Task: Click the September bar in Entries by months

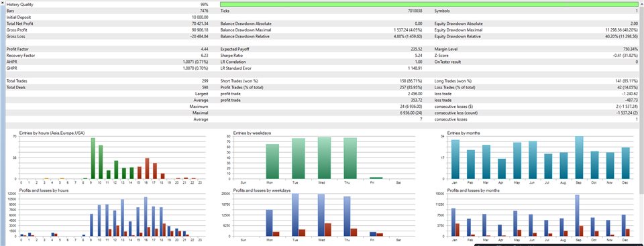Action: [579, 158]
